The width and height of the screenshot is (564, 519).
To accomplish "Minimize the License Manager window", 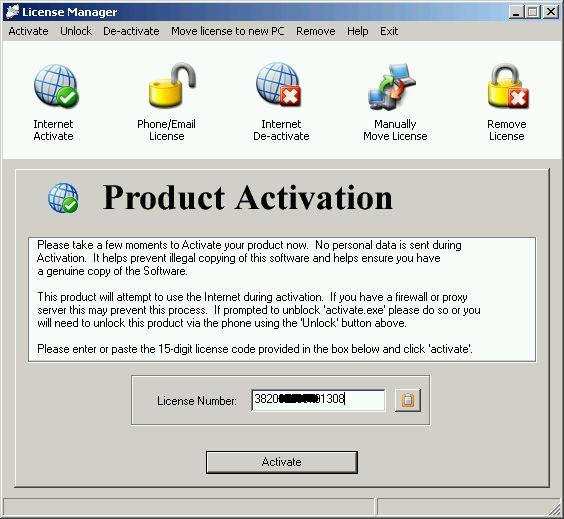I will point(516,12).
